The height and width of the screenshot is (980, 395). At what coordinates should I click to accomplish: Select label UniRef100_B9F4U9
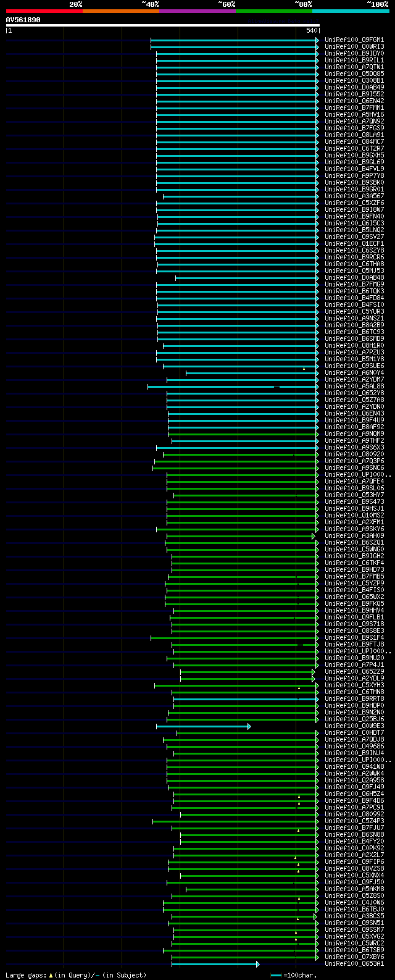[x=354, y=421]
